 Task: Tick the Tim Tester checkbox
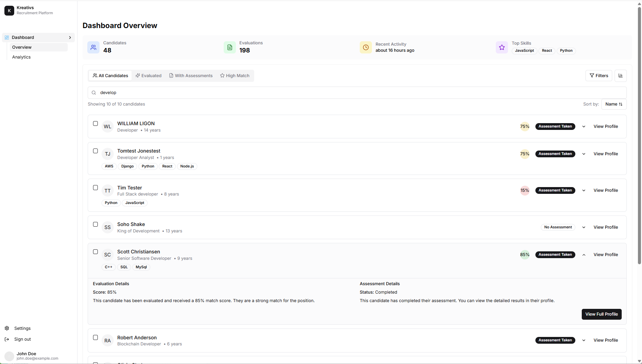(x=95, y=188)
